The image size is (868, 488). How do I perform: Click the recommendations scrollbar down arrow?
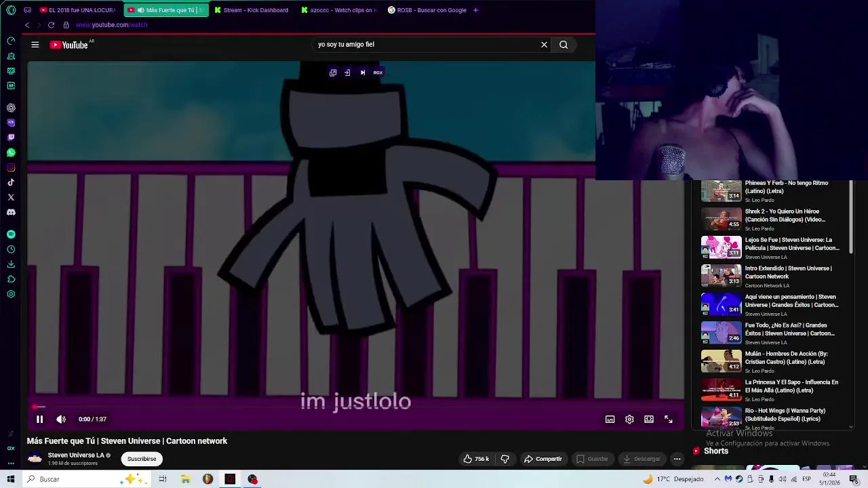(851, 426)
